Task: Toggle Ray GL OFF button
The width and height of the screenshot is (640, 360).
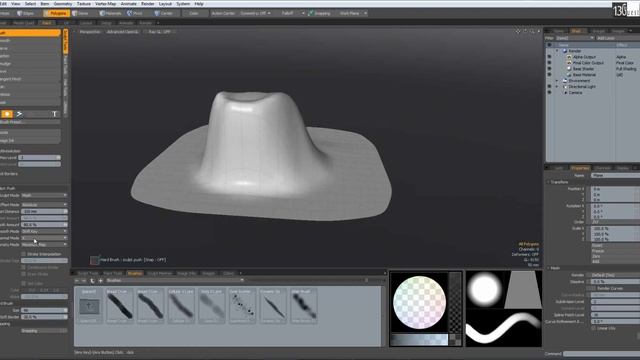Action: pos(159,32)
